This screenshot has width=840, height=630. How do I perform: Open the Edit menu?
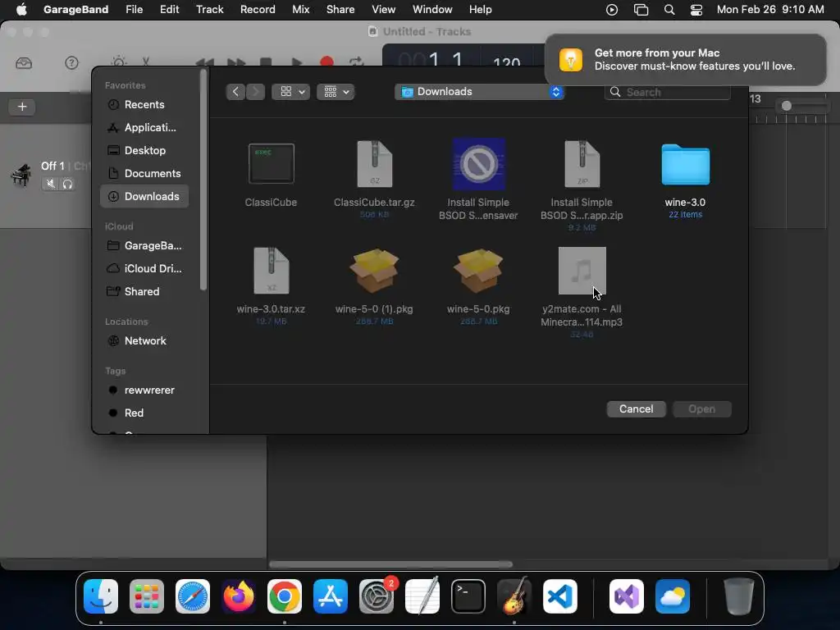[169, 9]
